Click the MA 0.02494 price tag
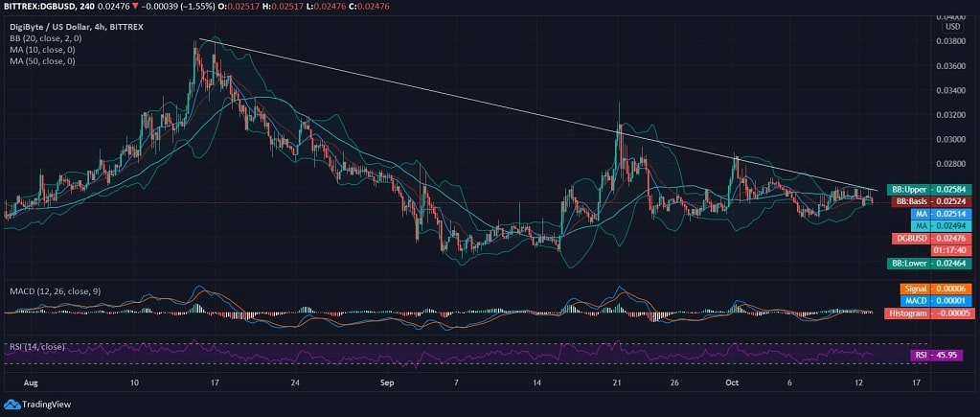980x417 pixels. click(942, 225)
